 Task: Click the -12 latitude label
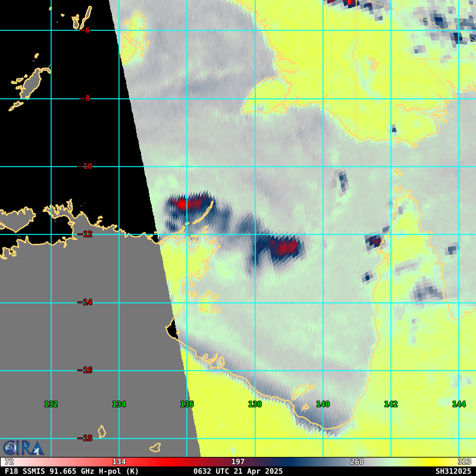pyautogui.click(x=87, y=234)
